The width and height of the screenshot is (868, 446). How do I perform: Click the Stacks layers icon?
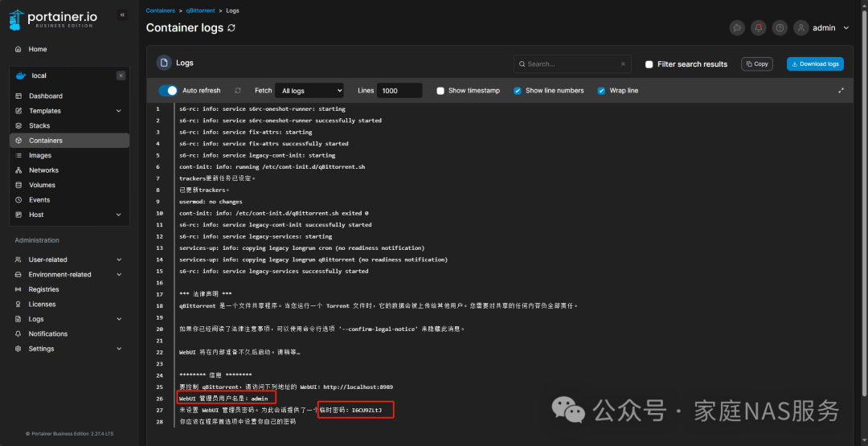point(18,126)
